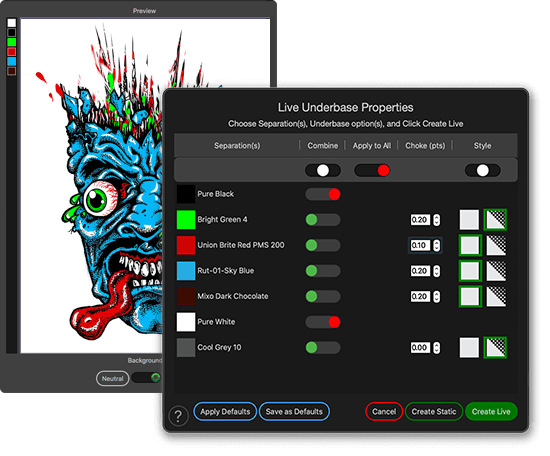Adjust Union Brite Red choke stepper arrows

pos(436,246)
